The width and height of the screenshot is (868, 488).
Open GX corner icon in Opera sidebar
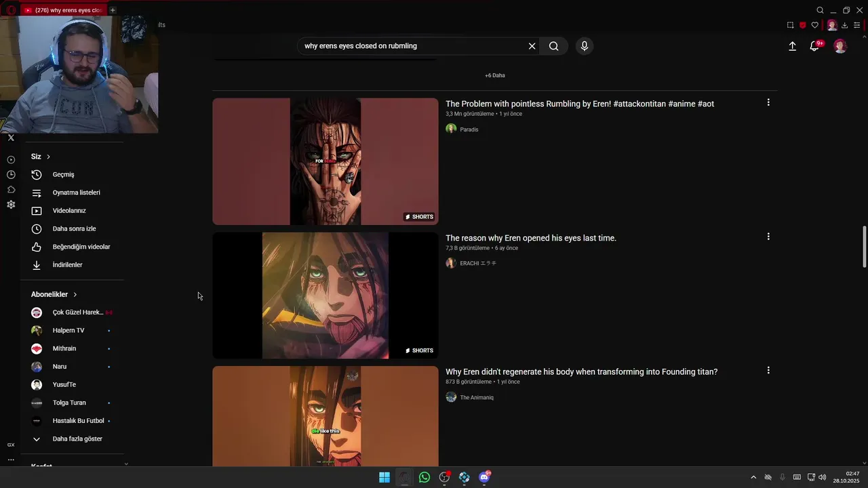point(11,445)
